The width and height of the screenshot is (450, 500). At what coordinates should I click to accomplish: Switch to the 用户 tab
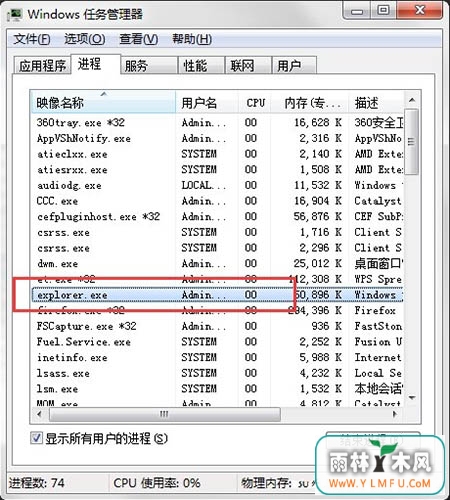(x=294, y=65)
